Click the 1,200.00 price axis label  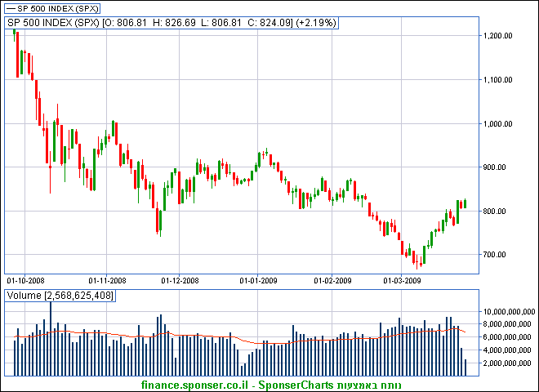(497, 36)
